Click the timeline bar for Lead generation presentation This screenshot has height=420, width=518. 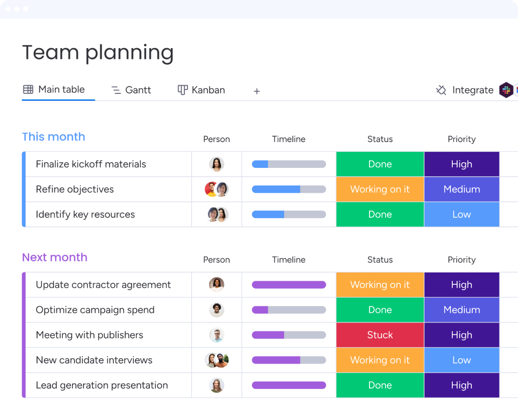(x=289, y=385)
